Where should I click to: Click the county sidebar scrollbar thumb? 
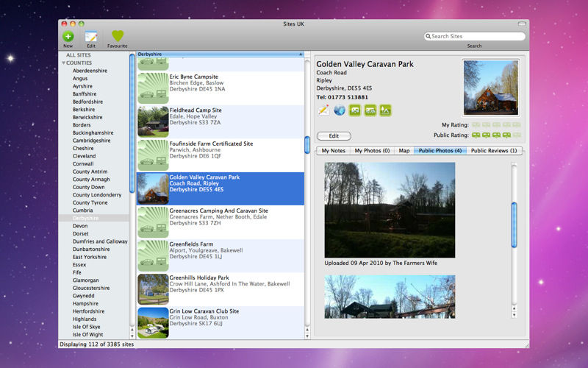[132, 124]
